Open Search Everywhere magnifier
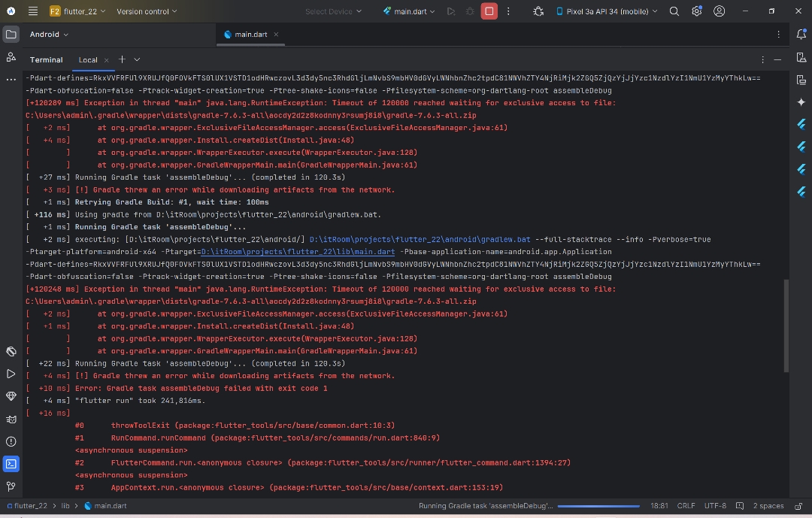Viewport: 812px width, 518px height. (674, 11)
